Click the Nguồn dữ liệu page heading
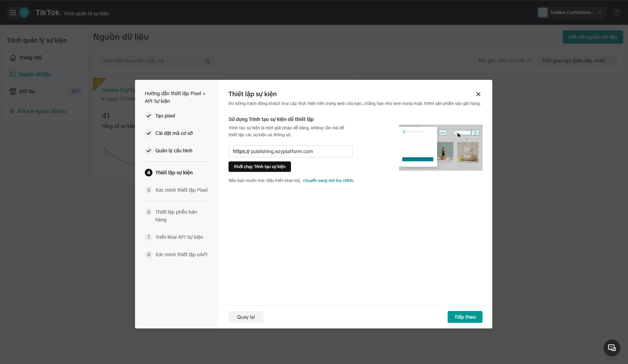 coord(121,37)
